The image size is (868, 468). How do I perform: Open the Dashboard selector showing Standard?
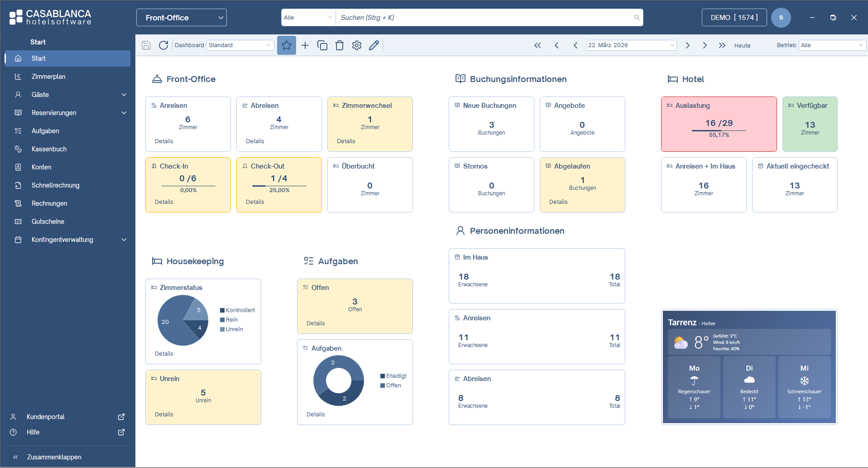click(240, 45)
